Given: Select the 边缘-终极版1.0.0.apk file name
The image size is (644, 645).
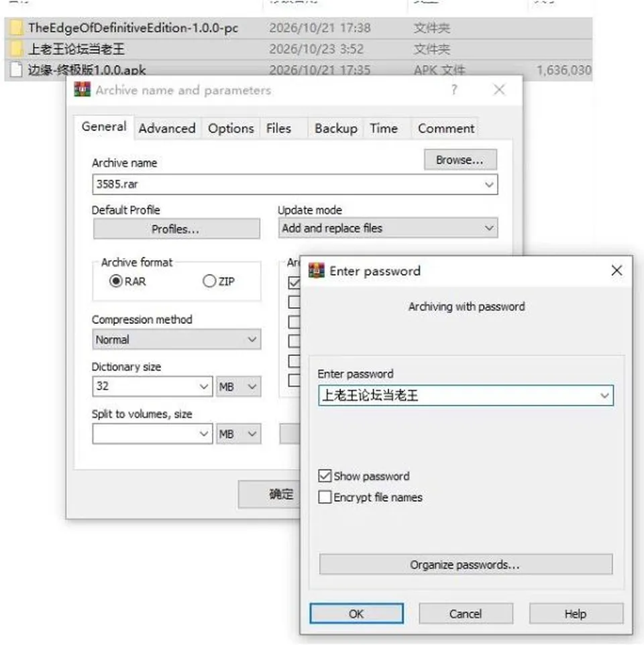Looking at the screenshot, I should pos(87,70).
